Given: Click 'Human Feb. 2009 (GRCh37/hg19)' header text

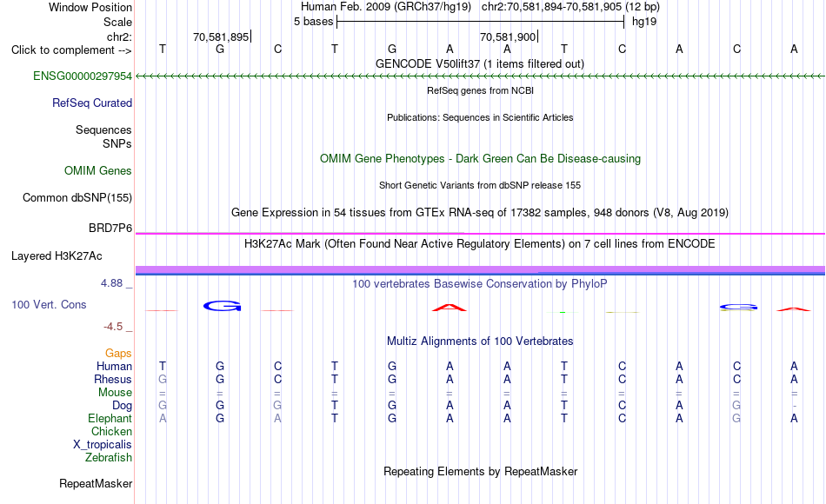Looking at the screenshot, I should pos(385,7).
